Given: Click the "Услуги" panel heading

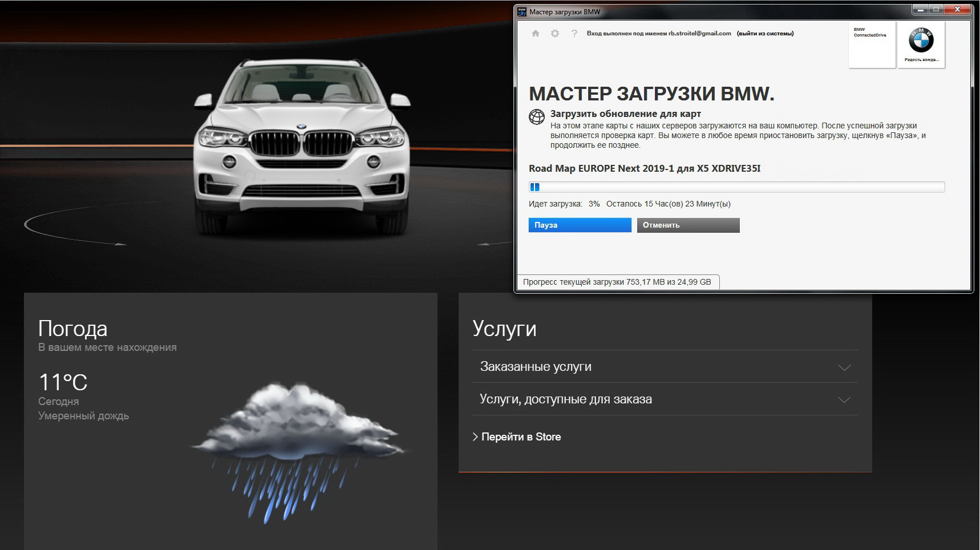Looking at the screenshot, I should click(504, 329).
